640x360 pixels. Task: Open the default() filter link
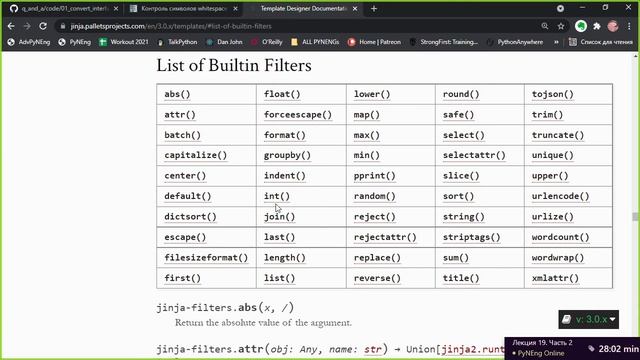click(188, 196)
